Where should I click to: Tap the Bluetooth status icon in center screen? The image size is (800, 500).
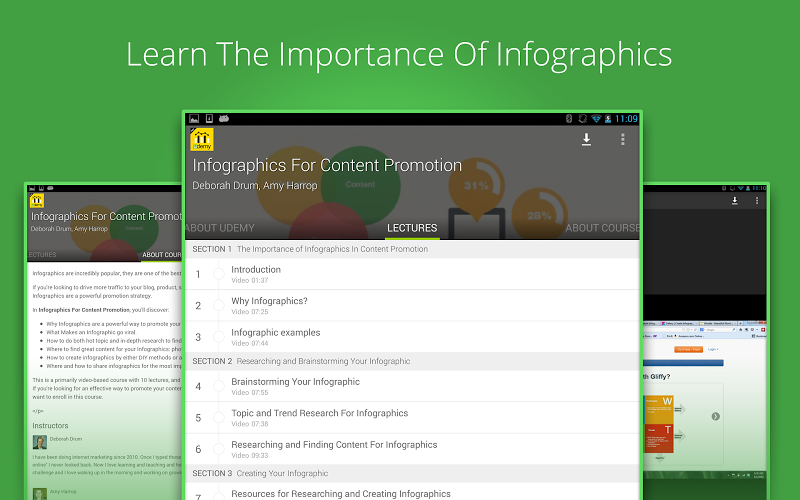coord(569,119)
